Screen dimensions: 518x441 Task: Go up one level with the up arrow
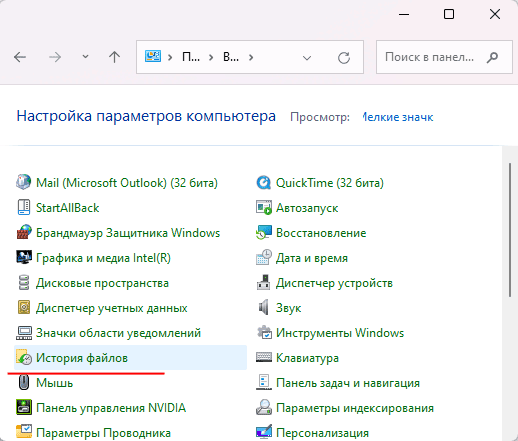114,57
